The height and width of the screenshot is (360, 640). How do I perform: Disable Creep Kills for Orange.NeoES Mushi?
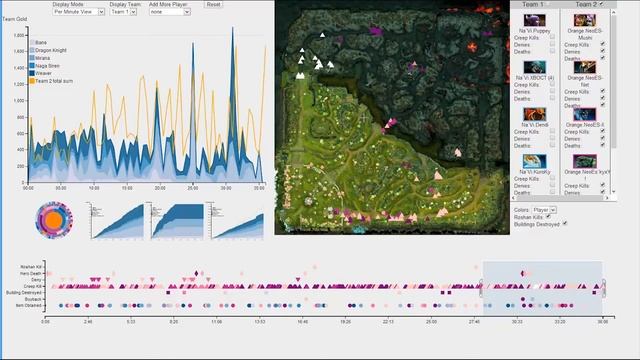click(602, 44)
